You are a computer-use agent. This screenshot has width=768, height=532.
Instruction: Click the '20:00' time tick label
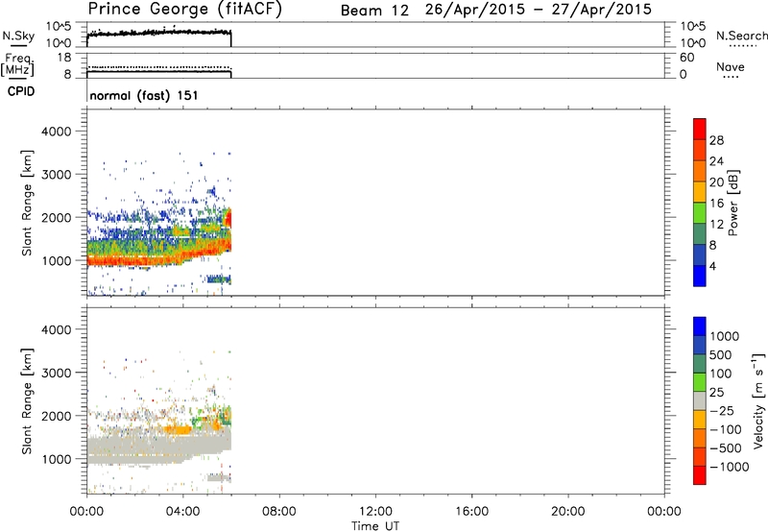[x=568, y=512]
